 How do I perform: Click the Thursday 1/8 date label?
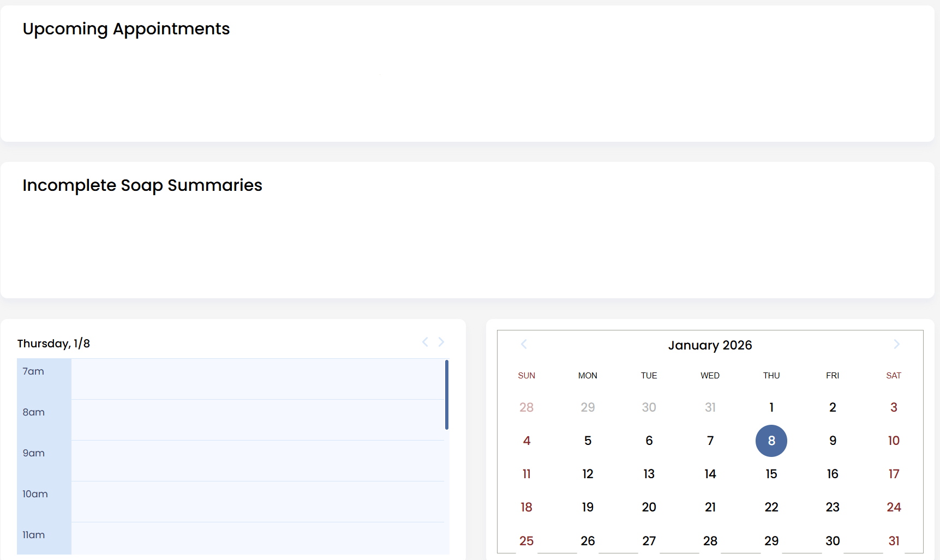pos(53,344)
